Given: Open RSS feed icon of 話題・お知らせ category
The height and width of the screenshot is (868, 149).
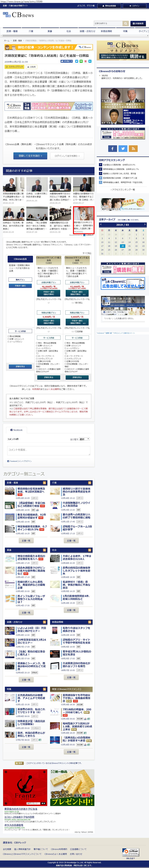Looking at the screenshot, I should click(x=44, y=622).
